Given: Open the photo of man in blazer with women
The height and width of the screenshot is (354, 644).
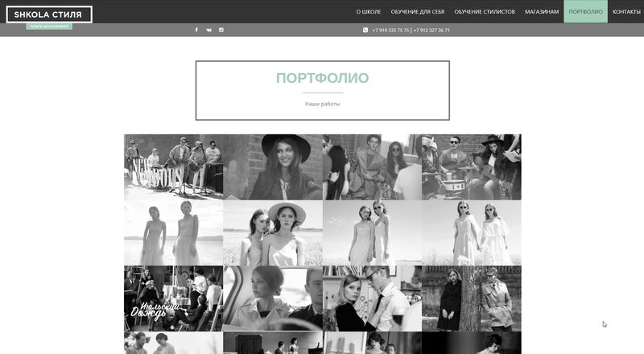Looking at the screenshot, I should (372, 167).
